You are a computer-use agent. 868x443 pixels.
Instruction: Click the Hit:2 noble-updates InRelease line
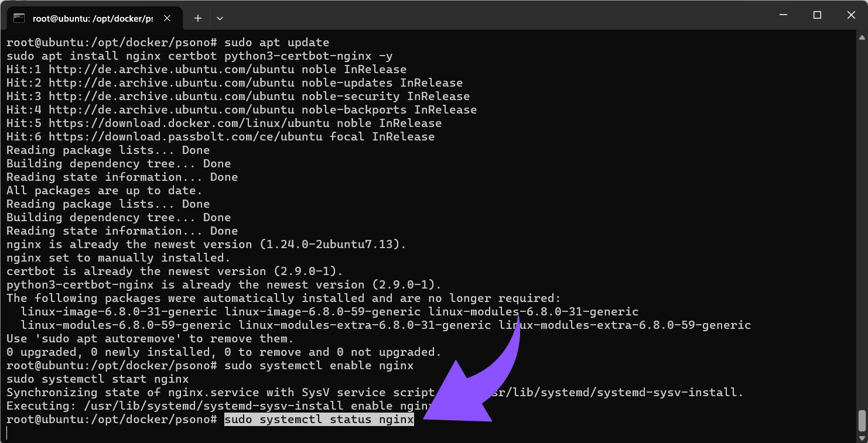pyautogui.click(x=235, y=83)
